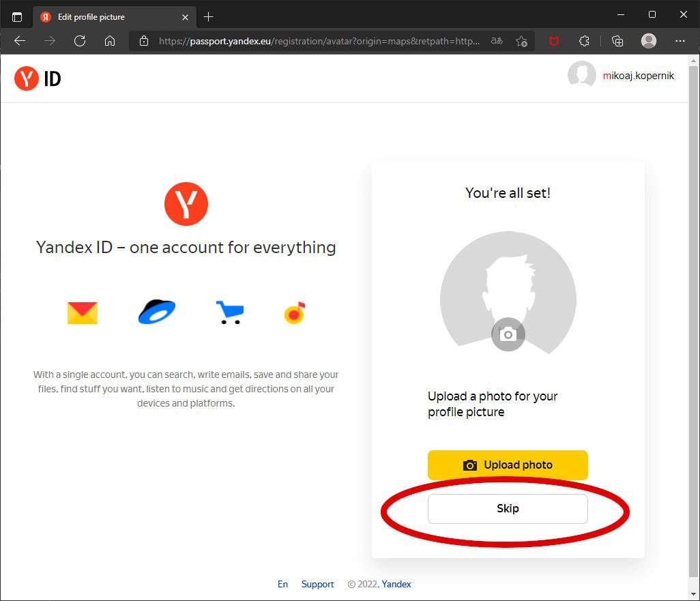Open a new tab with plus icon
The image size is (700, 601).
[x=208, y=17]
